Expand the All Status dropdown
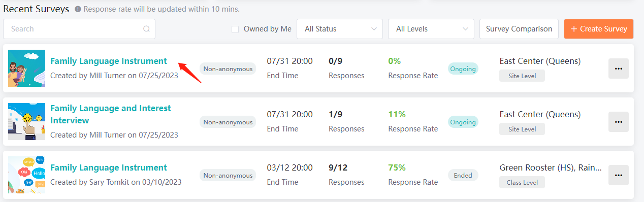 (x=340, y=29)
